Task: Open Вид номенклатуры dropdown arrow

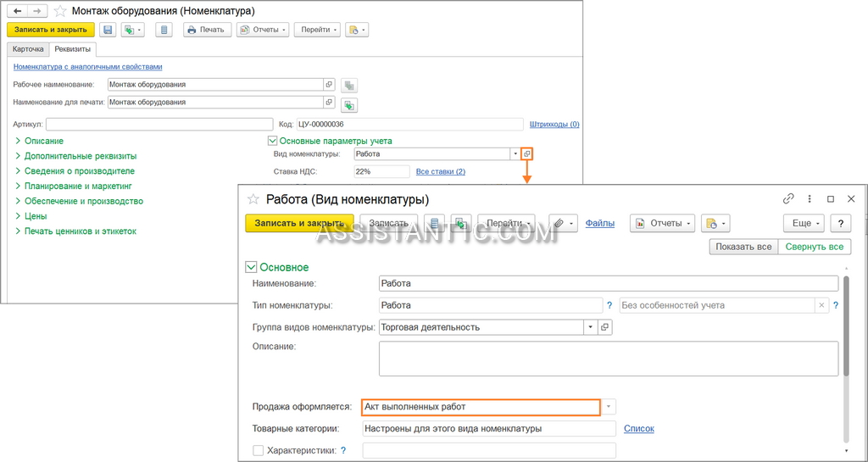Action: (x=516, y=153)
